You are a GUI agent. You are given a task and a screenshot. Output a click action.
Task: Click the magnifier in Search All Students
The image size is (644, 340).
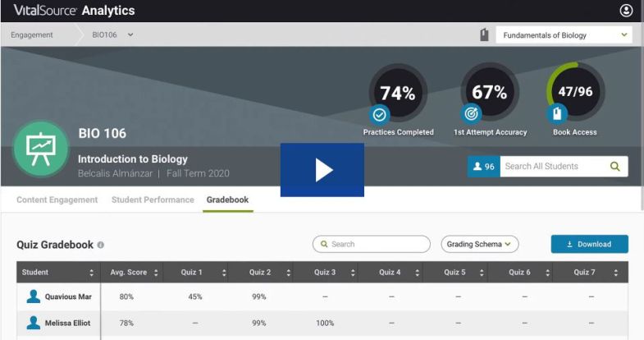tap(615, 167)
